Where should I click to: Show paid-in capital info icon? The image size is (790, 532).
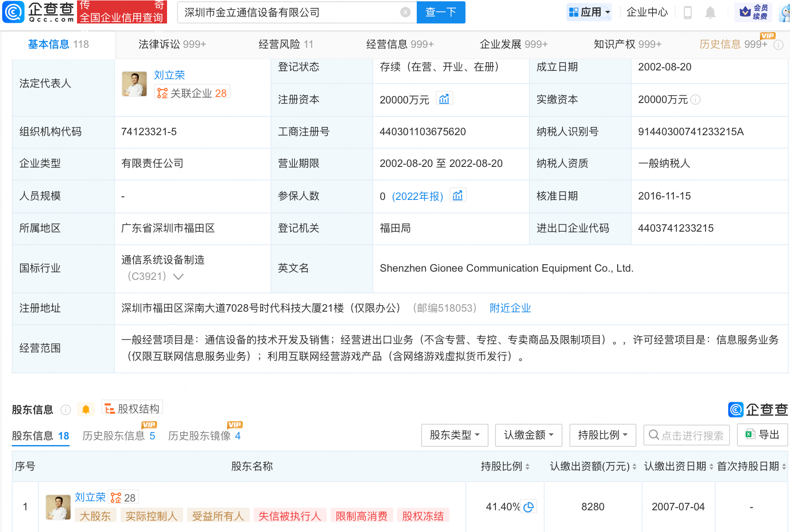pyautogui.click(x=695, y=100)
